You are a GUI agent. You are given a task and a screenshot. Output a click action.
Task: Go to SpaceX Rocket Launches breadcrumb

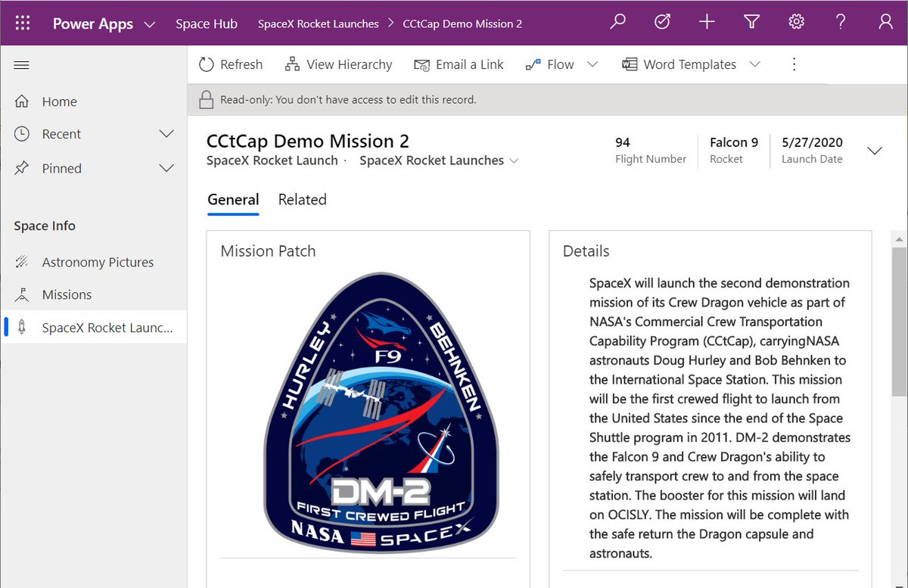tap(319, 23)
